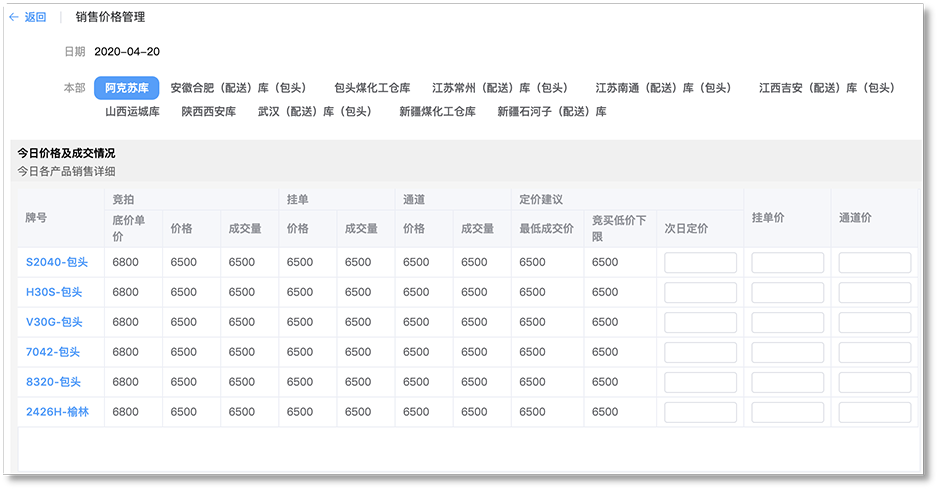Click the H30S-包头 product link
This screenshot has width=940, height=490.
point(54,293)
